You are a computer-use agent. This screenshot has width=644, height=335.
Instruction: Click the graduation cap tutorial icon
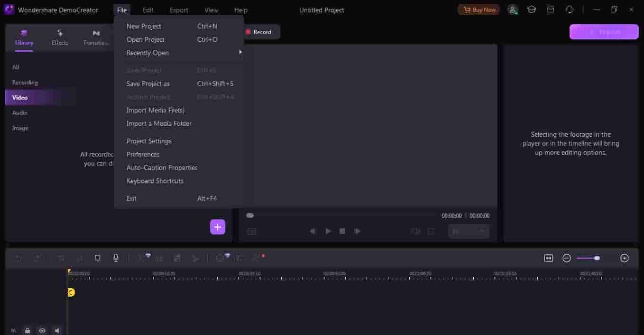[x=532, y=9]
